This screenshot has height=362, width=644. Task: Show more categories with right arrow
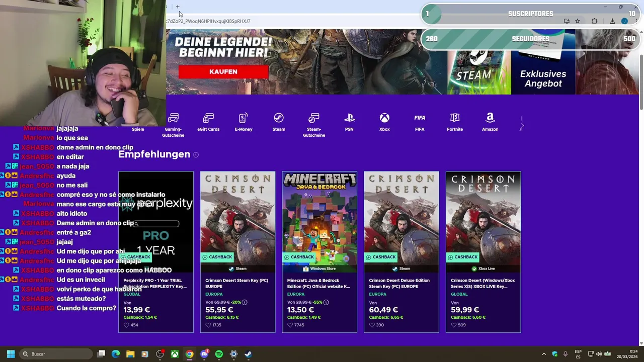tap(522, 126)
